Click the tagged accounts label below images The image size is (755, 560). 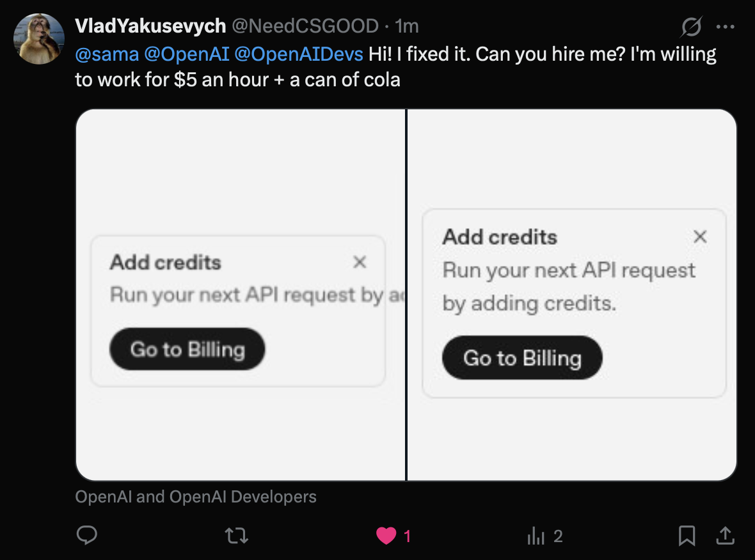pos(196,496)
